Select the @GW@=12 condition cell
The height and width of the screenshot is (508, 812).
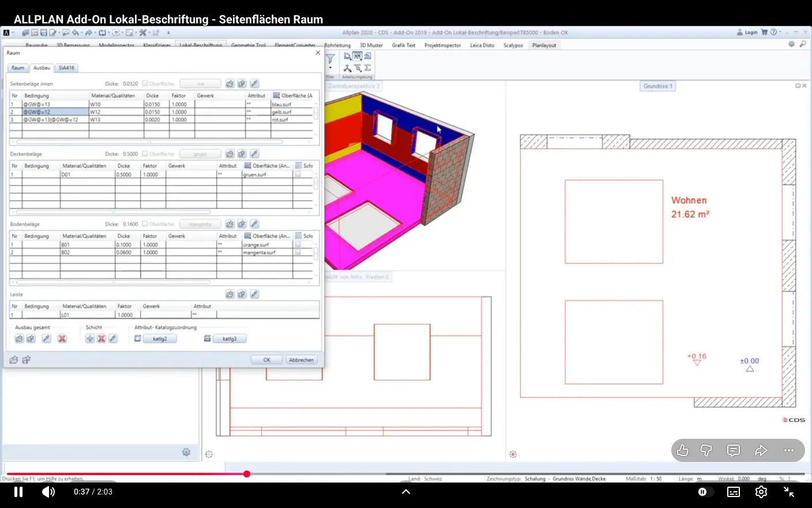55,112
